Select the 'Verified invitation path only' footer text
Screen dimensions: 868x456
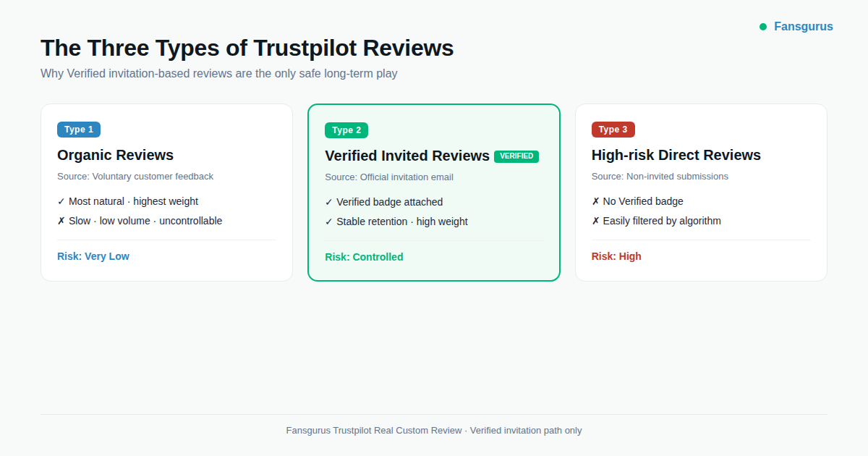525,430
